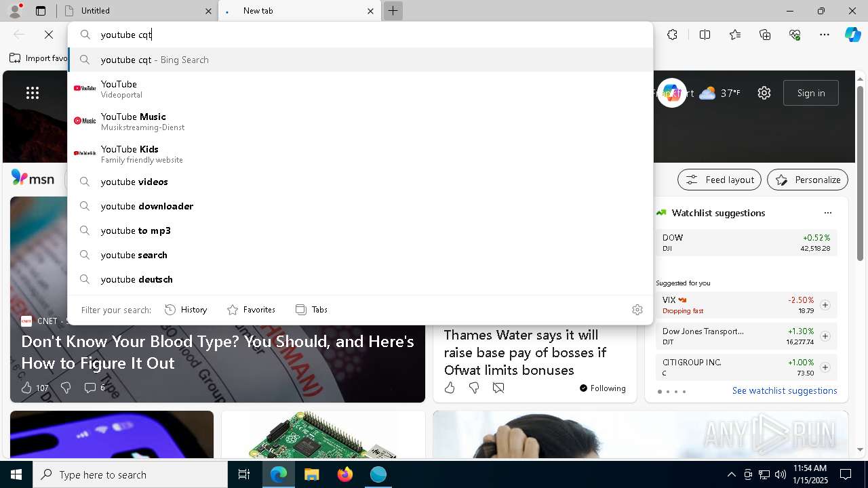Choose the YouTube Kids suggestion
Viewport: 868px width, 488px height.
pyautogui.click(x=360, y=154)
